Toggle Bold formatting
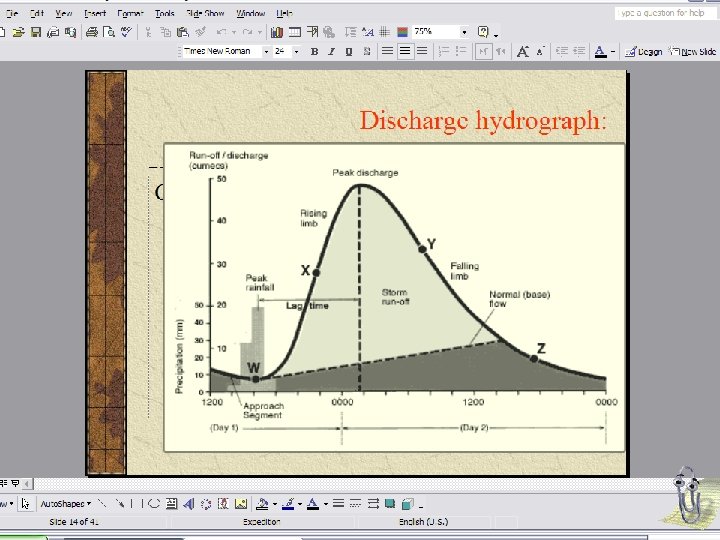Screen dimensions: 720x540 315,51
